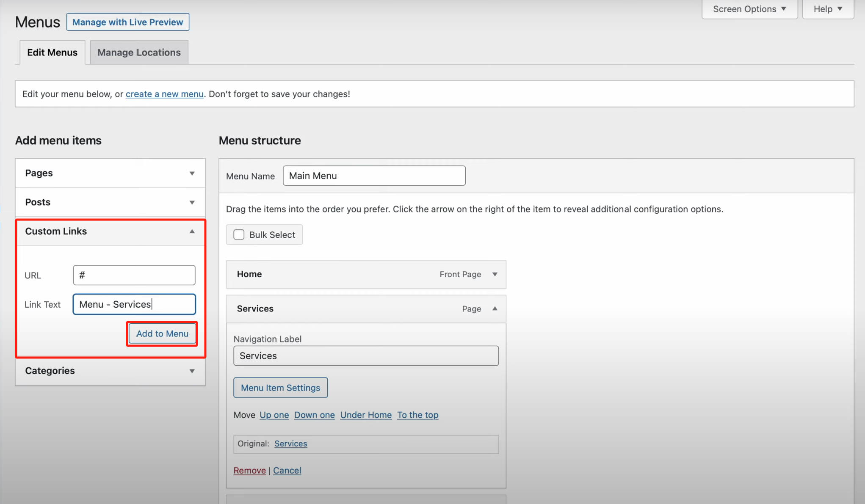Open Menu Item Settings button
865x504 pixels.
(x=280, y=388)
